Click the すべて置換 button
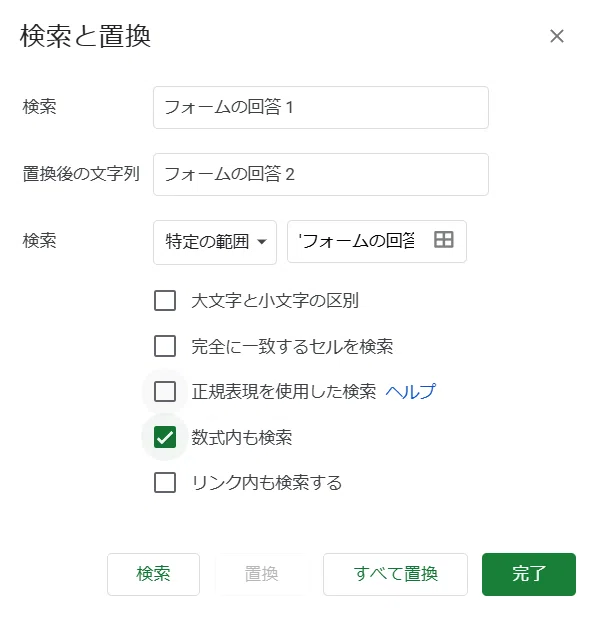Viewport: 600px width, 622px height. pos(395,574)
